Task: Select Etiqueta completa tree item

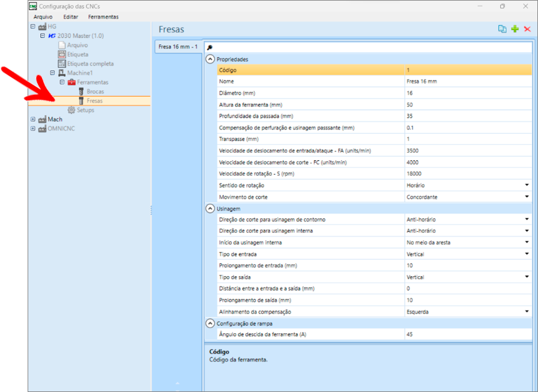Action: [90, 64]
